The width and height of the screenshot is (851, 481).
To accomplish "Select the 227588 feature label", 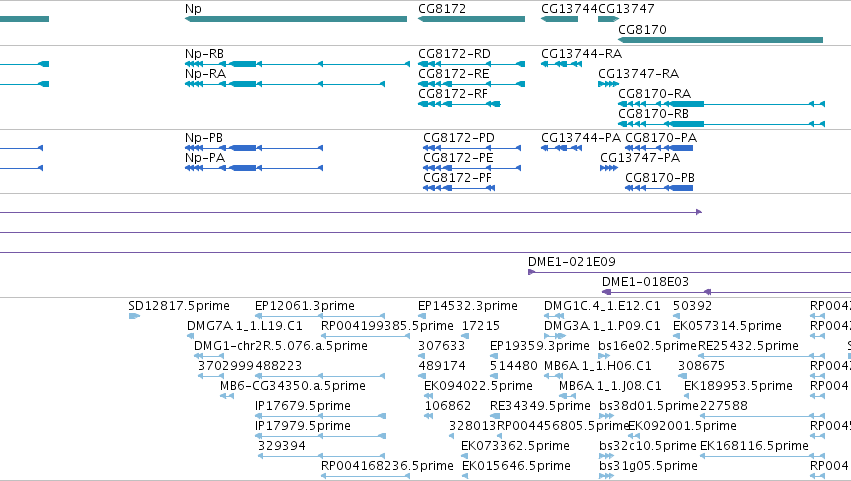I will 724,407.
